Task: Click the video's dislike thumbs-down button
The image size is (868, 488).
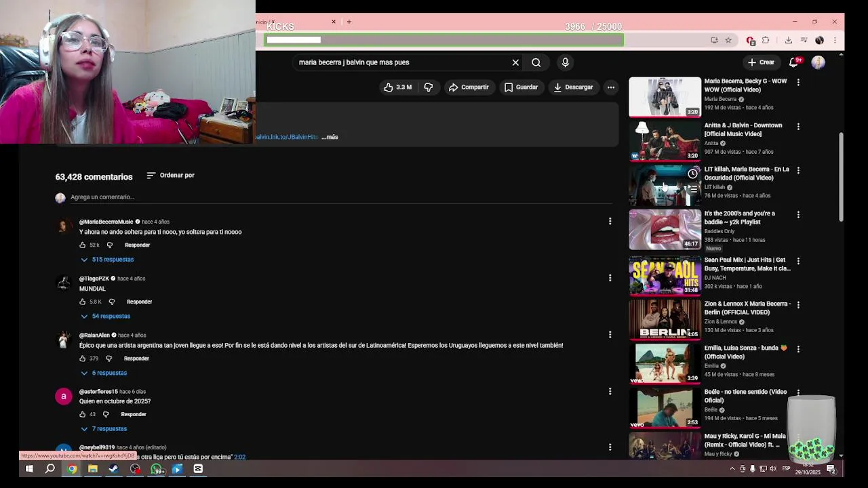Action: (428, 87)
